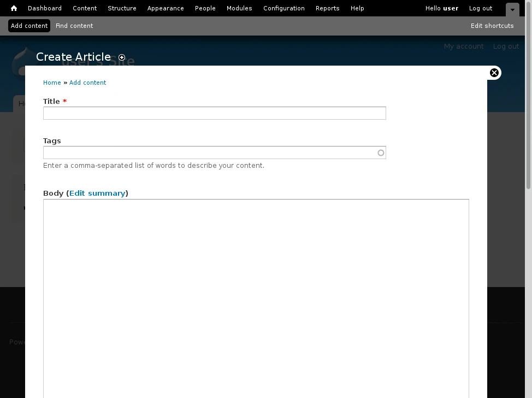
Task: Open the Configuration menu
Action: pos(284,8)
